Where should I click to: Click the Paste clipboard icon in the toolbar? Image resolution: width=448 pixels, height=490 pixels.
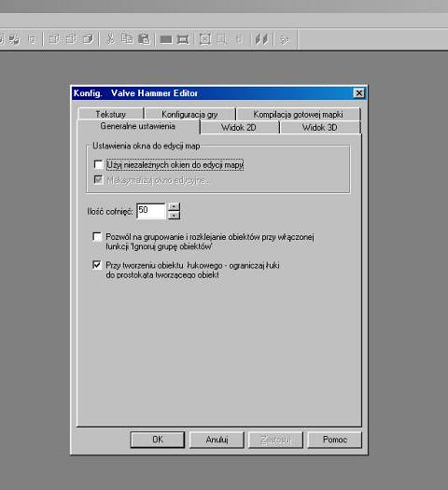[x=144, y=39]
